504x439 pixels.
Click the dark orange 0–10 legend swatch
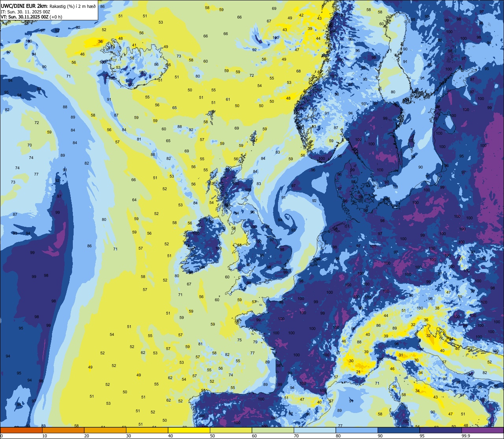21,430
